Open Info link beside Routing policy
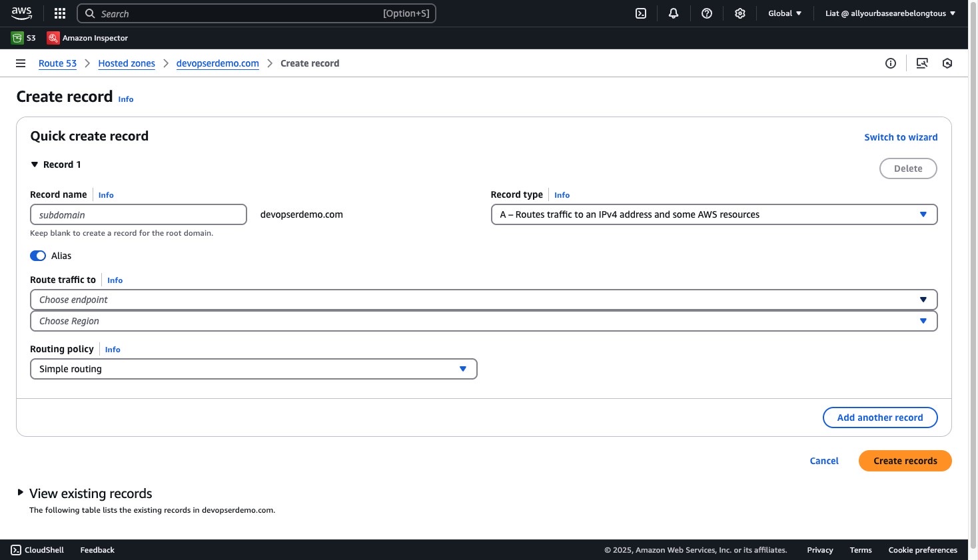 tap(113, 350)
